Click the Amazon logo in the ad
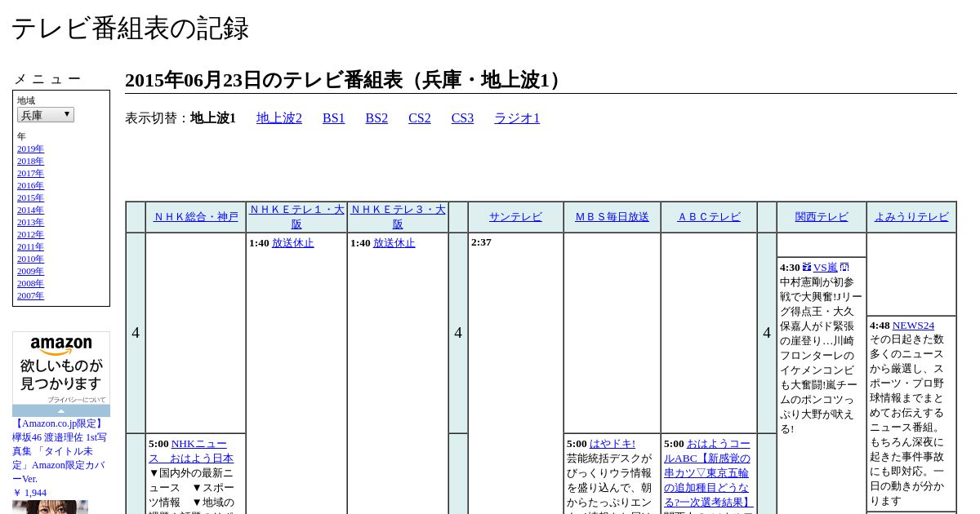980x514 pixels. coord(61,346)
